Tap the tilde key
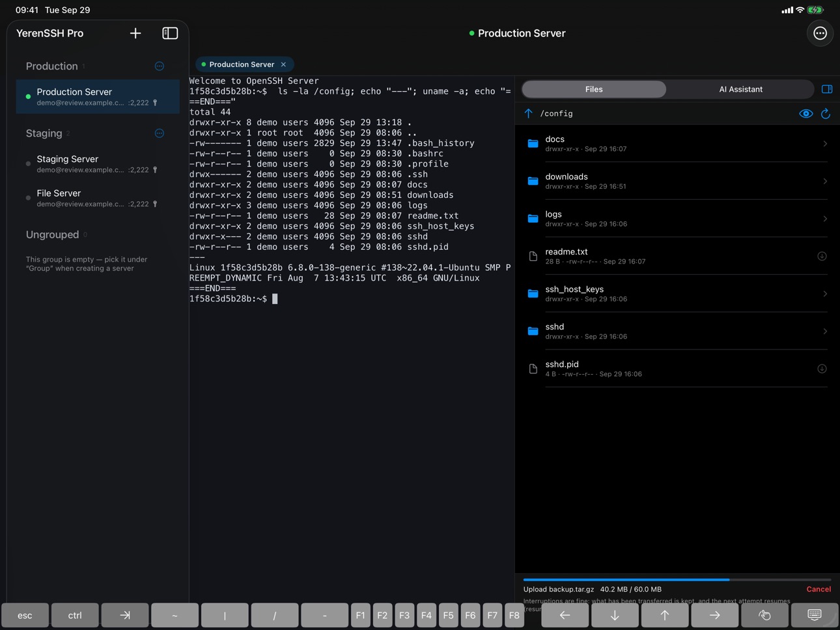 175,615
